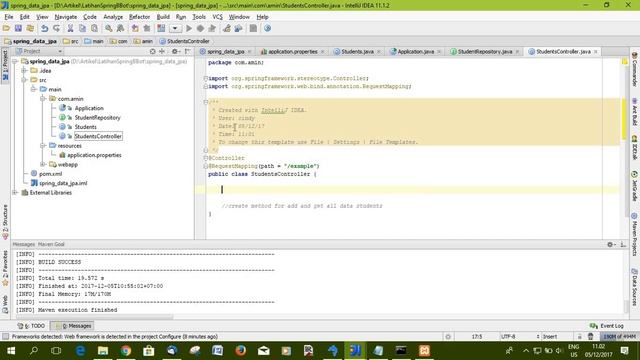Close the Application.java editor tab
Viewport: 640px width, 360px height.
[x=439, y=52]
